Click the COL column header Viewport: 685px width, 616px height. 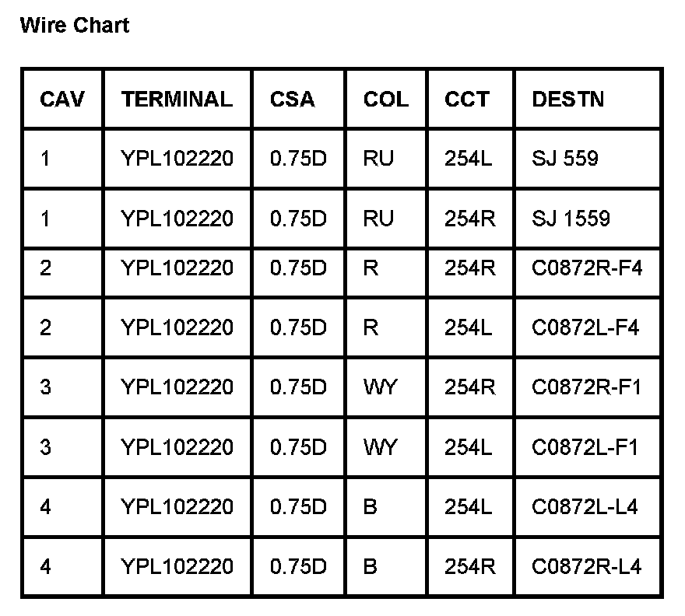tap(385, 99)
